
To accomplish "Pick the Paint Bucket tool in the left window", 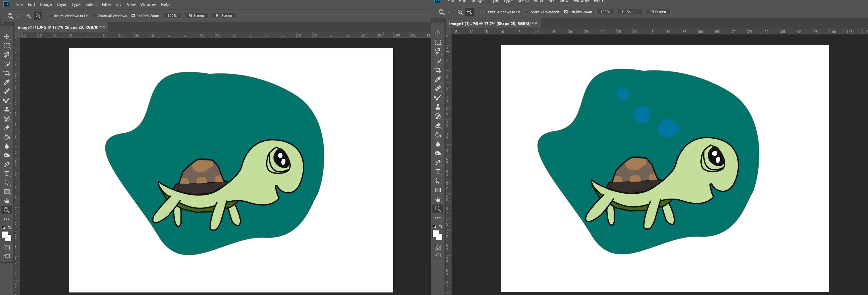I will pyautogui.click(x=7, y=137).
